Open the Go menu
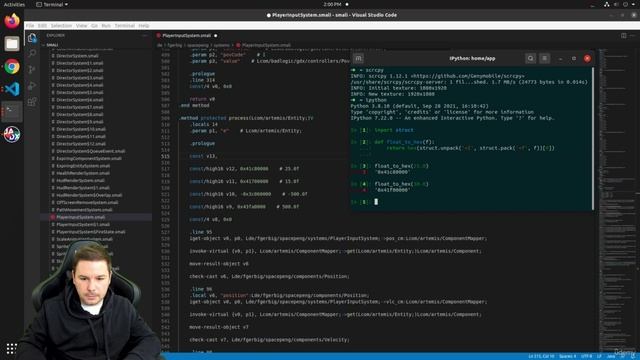This screenshot has width=640, height=360. click(94, 26)
